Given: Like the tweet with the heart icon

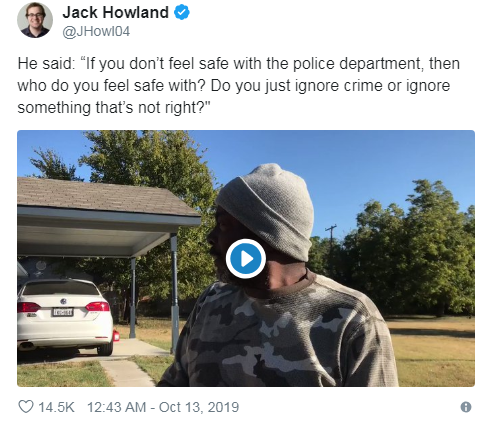Looking at the screenshot, I should [x=26, y=407].
